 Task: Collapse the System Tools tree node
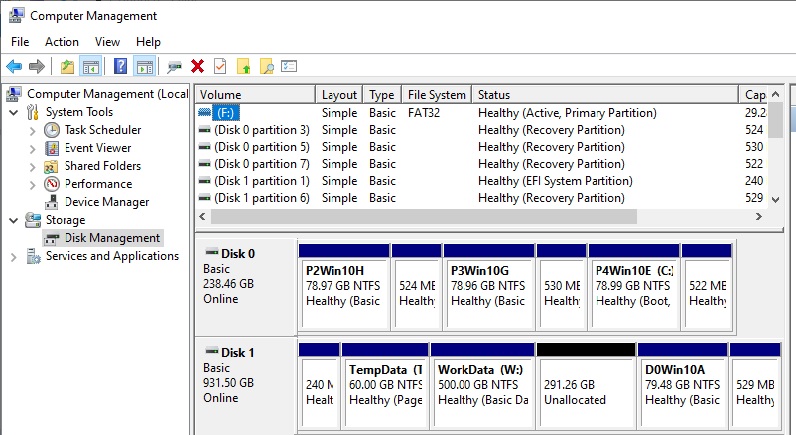(x=14, y=112)
